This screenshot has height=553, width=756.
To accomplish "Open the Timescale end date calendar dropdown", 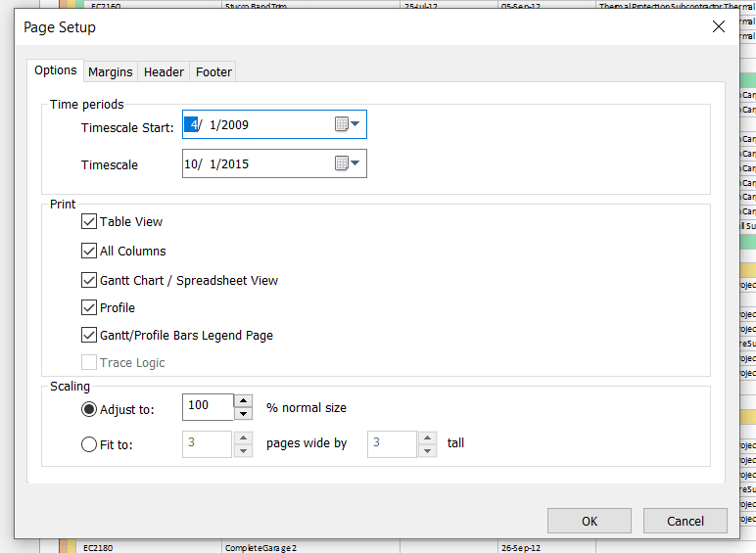I will point(348,163).
